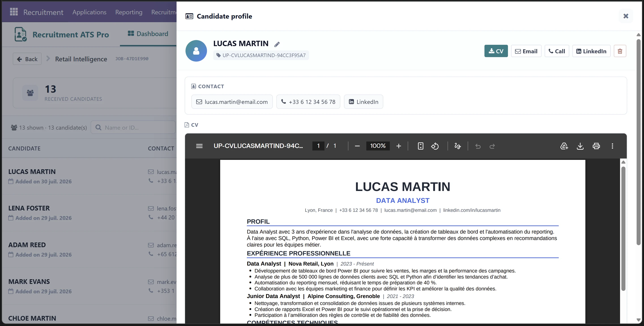Close the candidate profile panel
Screen dimensions: 644x326
(x=625, y=16)
